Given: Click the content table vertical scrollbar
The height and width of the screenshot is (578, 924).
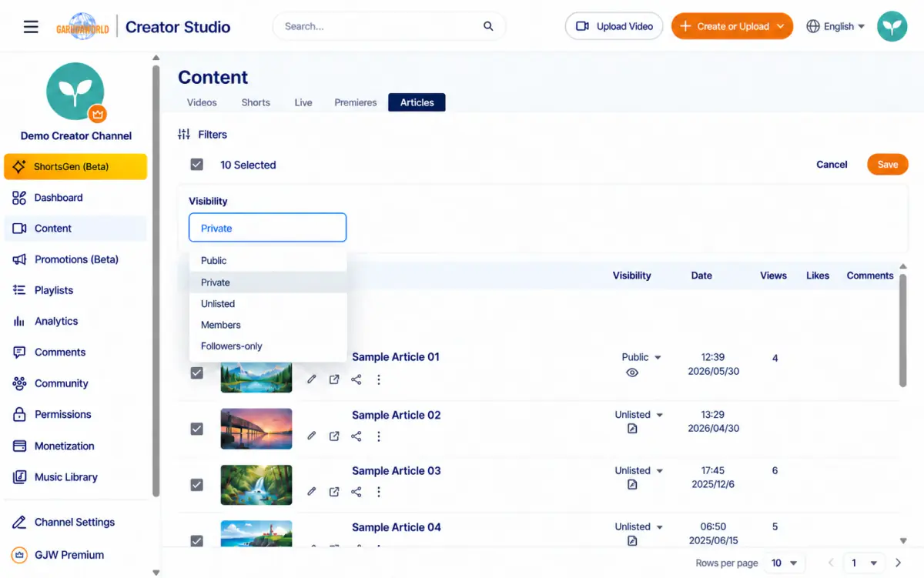Looking at the screenshot, I should point(903,329).
